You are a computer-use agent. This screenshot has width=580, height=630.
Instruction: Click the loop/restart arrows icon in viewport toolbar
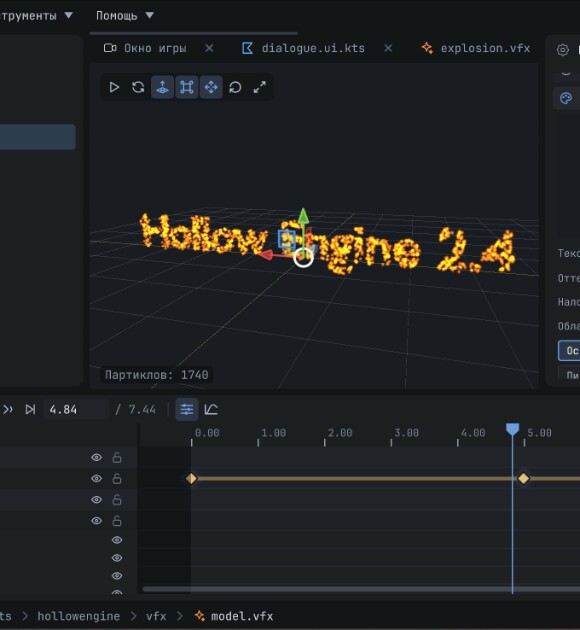(x=138, y=87)
